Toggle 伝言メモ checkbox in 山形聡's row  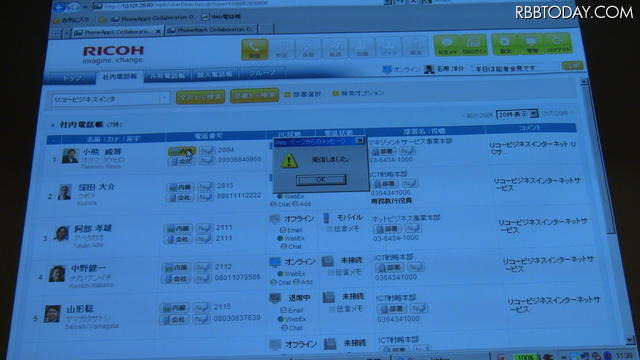pos(332,310)
